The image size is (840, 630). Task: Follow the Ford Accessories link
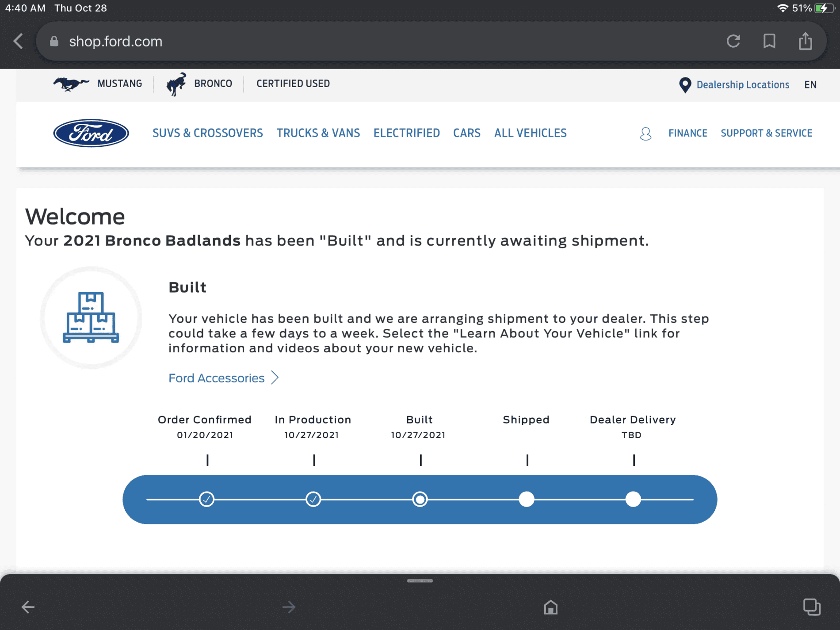pyautogui.click(x=217, y=378)
